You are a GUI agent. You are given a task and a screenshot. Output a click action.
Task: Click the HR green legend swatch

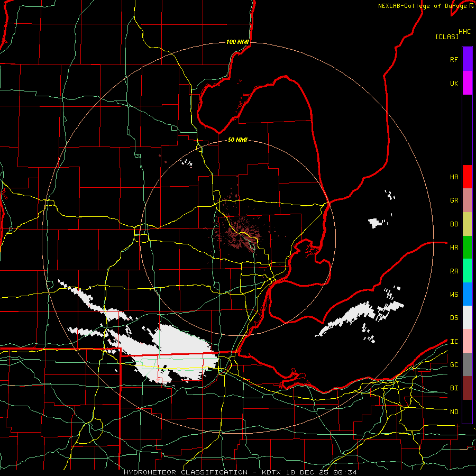pos(467,248)
